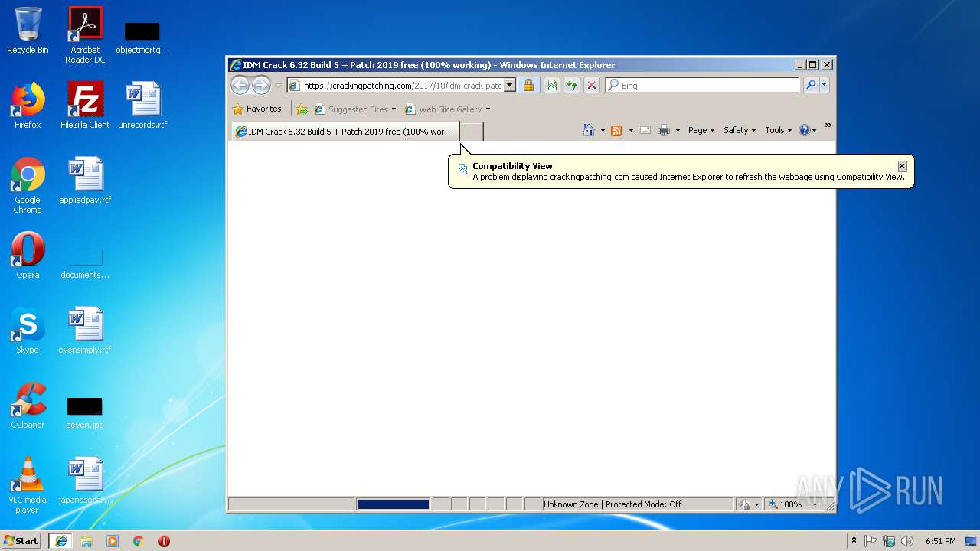Screen dimensions: 980x551
Task: Click the security lock icon
Action: pos(528,86)
